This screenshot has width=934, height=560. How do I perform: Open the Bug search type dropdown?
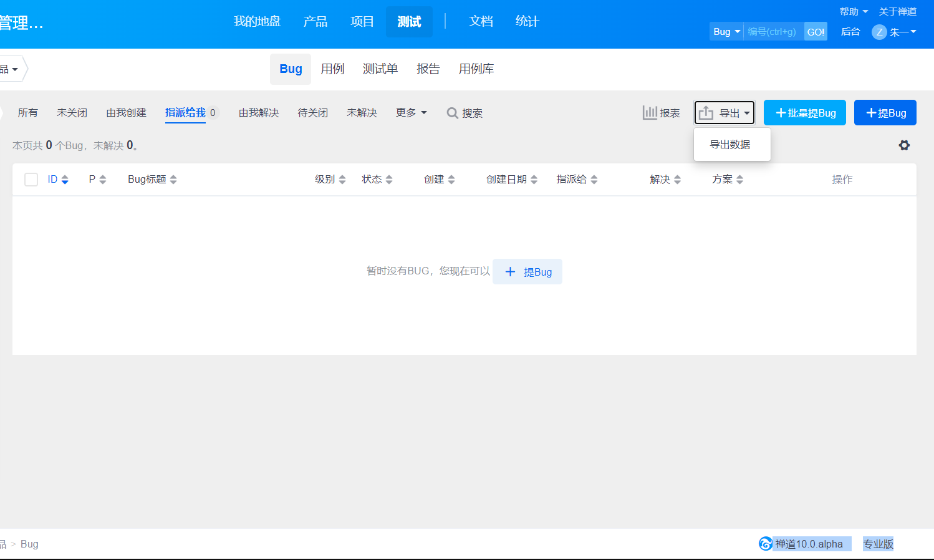click(x=726, y=32)
